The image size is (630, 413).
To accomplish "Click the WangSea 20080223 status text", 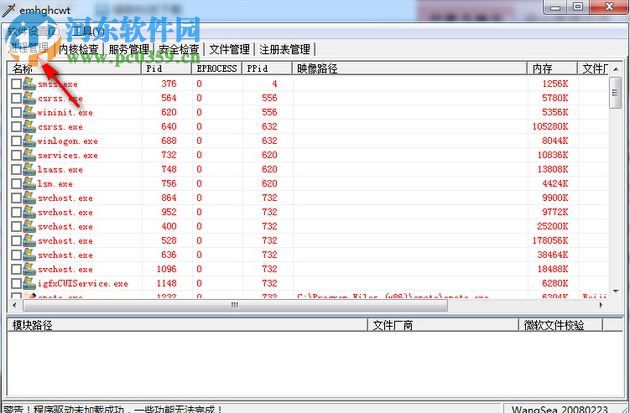I will coord(559,409).
